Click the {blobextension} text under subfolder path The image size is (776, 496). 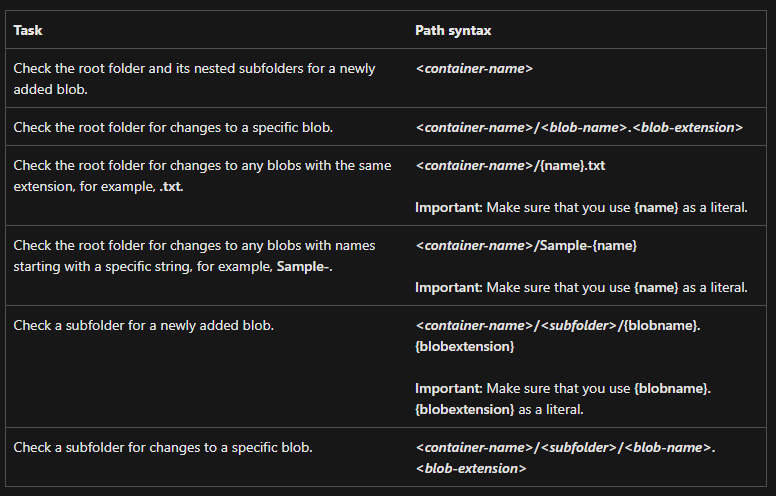tap(465, 347)
